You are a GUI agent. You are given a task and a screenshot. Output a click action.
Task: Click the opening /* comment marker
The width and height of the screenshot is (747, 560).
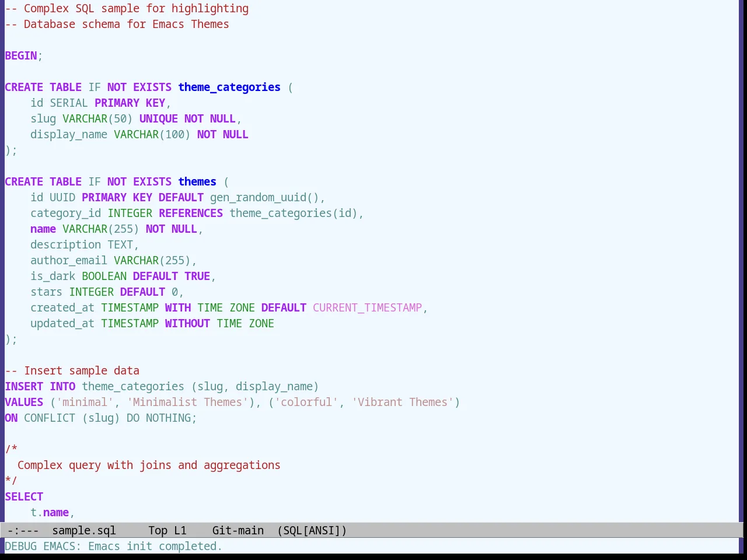11,449
